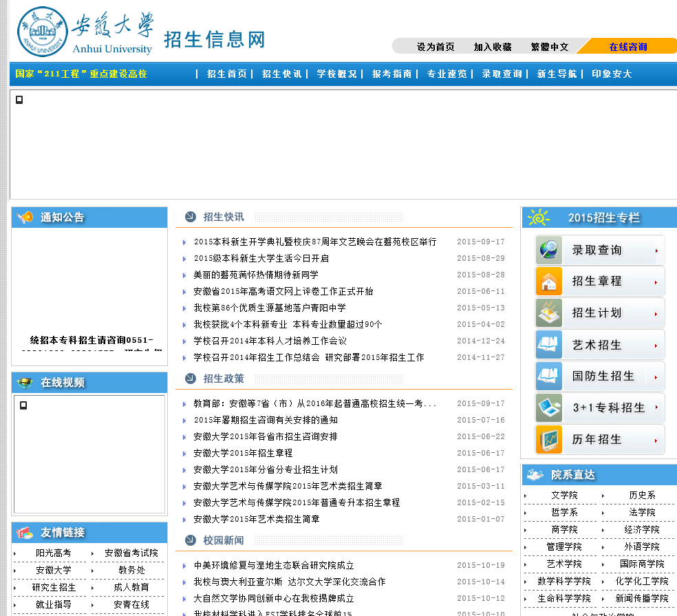Go to 国际商学院 department page

coord(642,564)
